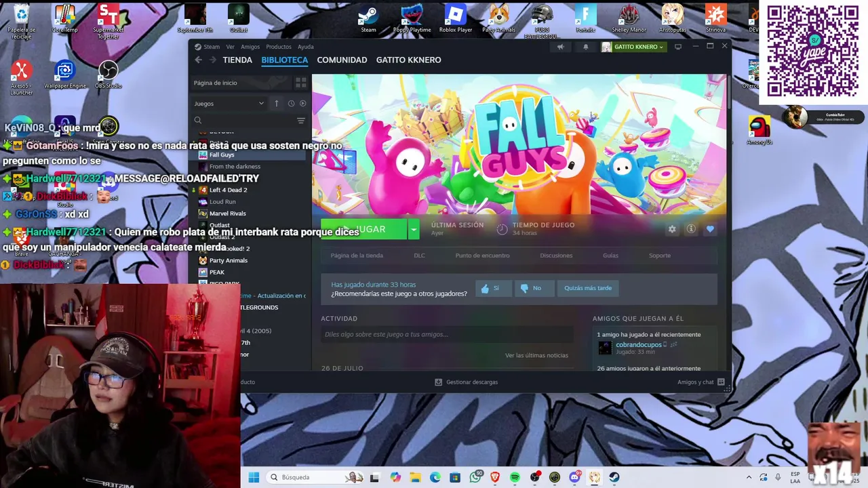The image size is (868, 488).
Task: Open the GATITO KKNERO profile tab
Action: point(408,60)
